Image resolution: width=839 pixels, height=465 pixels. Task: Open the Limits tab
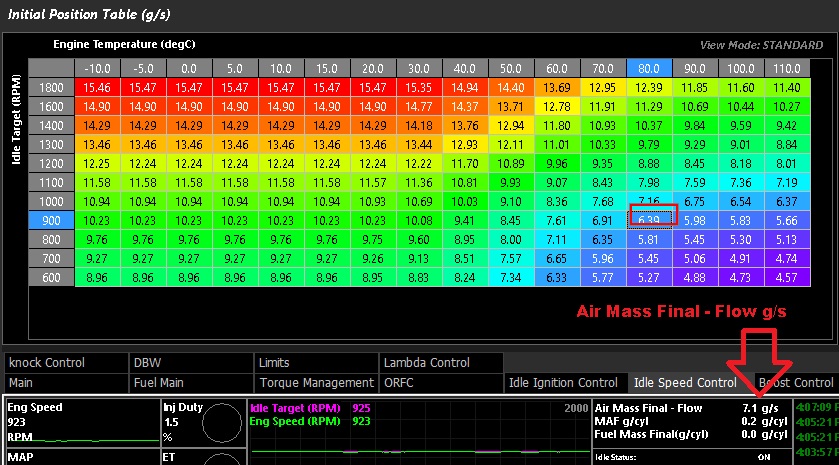coord(316,362)
